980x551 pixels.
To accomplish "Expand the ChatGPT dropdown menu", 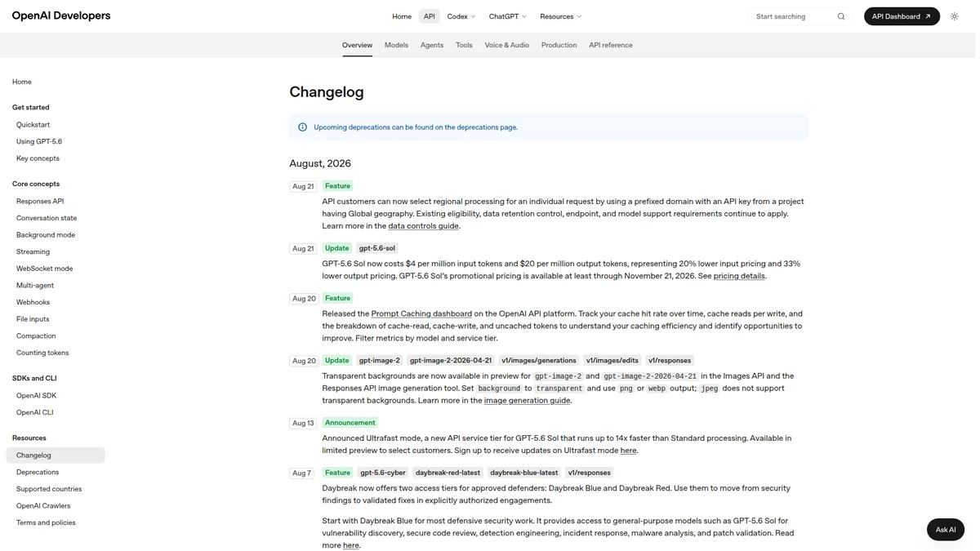I will click(508, 16).
